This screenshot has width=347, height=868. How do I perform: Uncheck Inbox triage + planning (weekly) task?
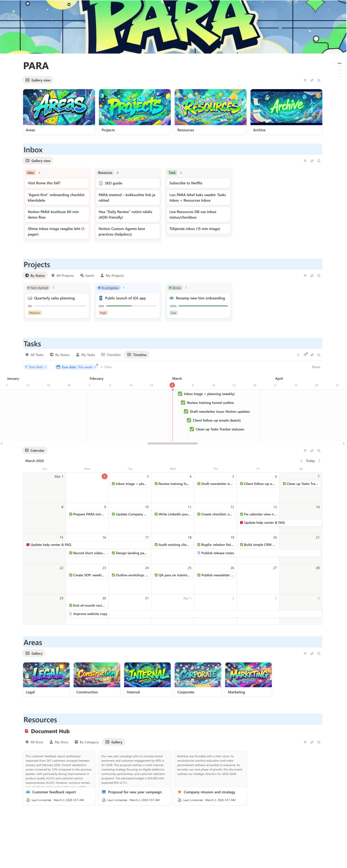(x=180, y=394)
